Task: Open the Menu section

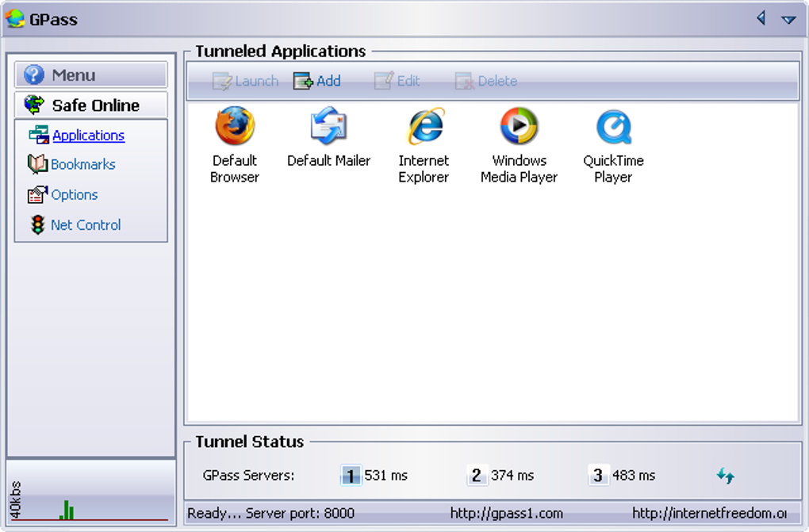Action: tap(90, 75)
